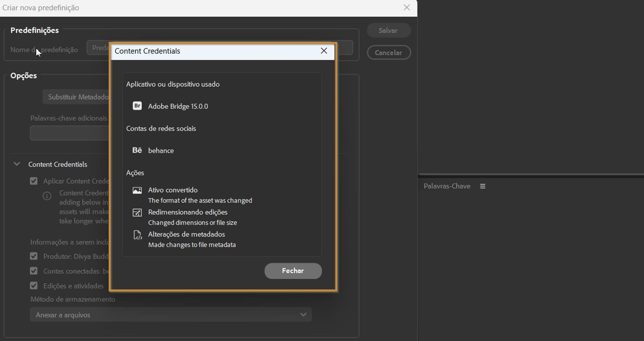This screenshot has height=341, width=644.
Task: Toggle the Edições e atividades checkbox
Action: [34, 286]
